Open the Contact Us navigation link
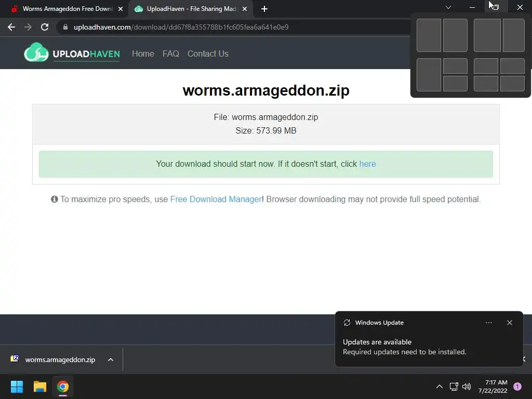The height and width of the screenshot is (399, 532). point(208,54)
